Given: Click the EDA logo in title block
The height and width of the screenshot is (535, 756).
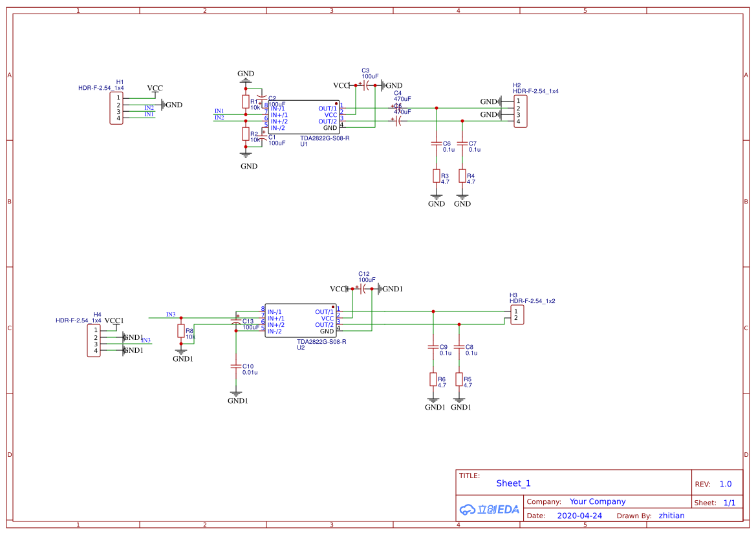Looking at the screenshot, I should click(490, 510).
